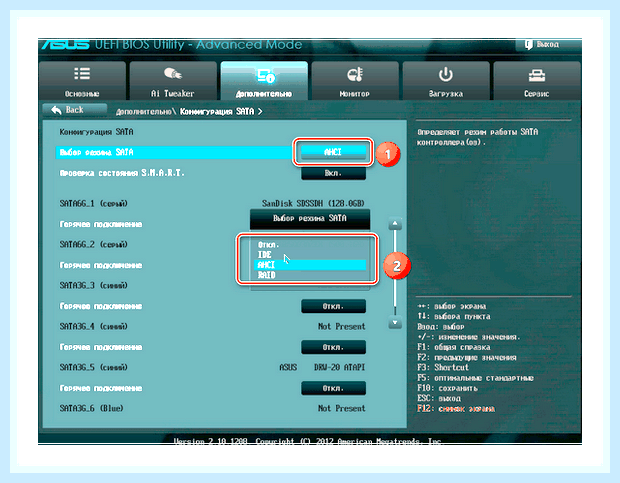Toggle hot plug Откл. for SATA3G_3
Image resolution: width=620 pixels, height=483 pixels.
tap(333, 306)
